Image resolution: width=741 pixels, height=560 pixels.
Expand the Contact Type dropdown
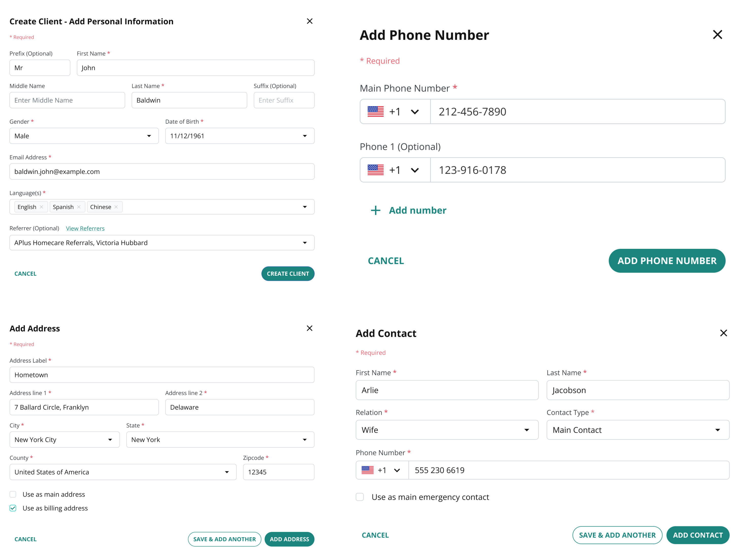click(x=638, y=430)
